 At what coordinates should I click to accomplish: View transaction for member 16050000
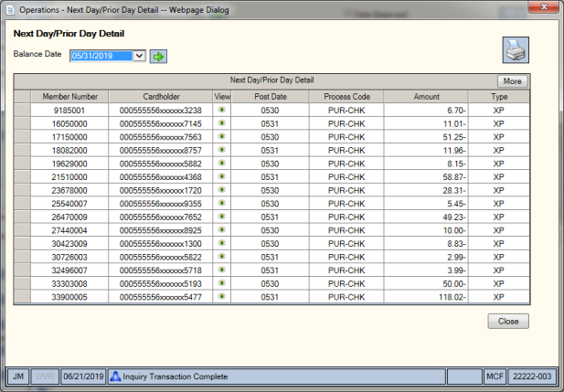(x=222, y=123)
